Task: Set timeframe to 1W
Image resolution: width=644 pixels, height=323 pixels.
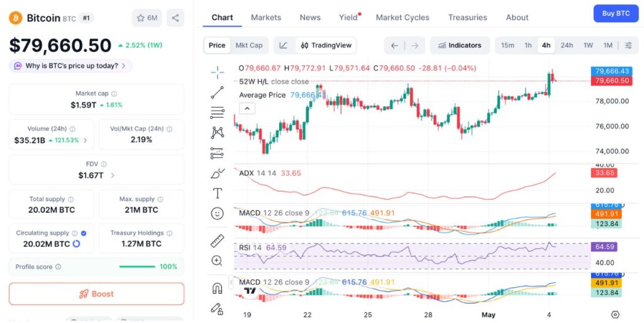Action: [x=588, y=45]
